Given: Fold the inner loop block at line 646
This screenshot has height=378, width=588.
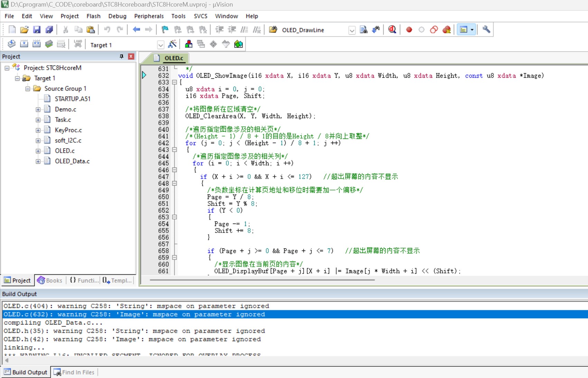Looking at the screenshot, I should [175, 170].
